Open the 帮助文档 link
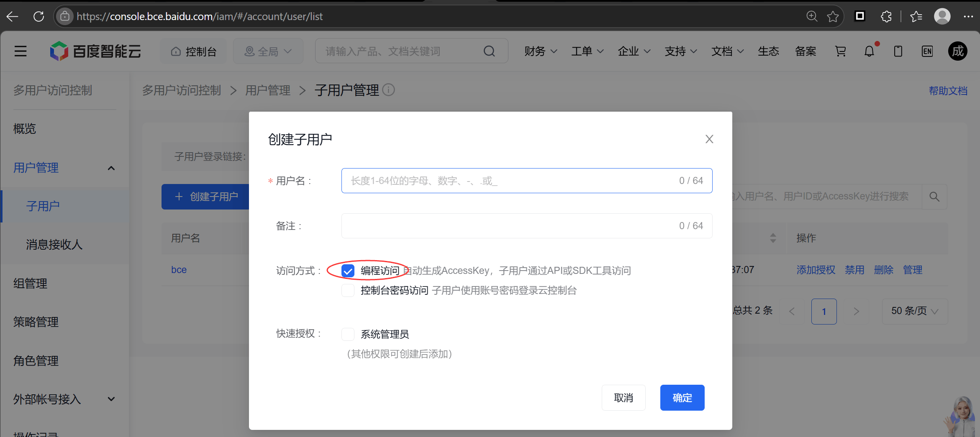The image size is (980, 437). [948, 91]
